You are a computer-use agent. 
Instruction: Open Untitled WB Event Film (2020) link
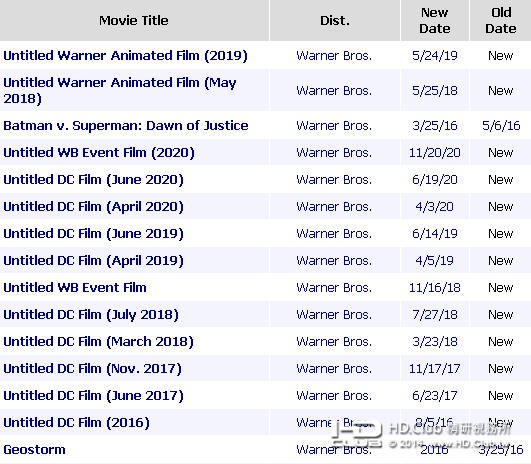pos(99,153)
